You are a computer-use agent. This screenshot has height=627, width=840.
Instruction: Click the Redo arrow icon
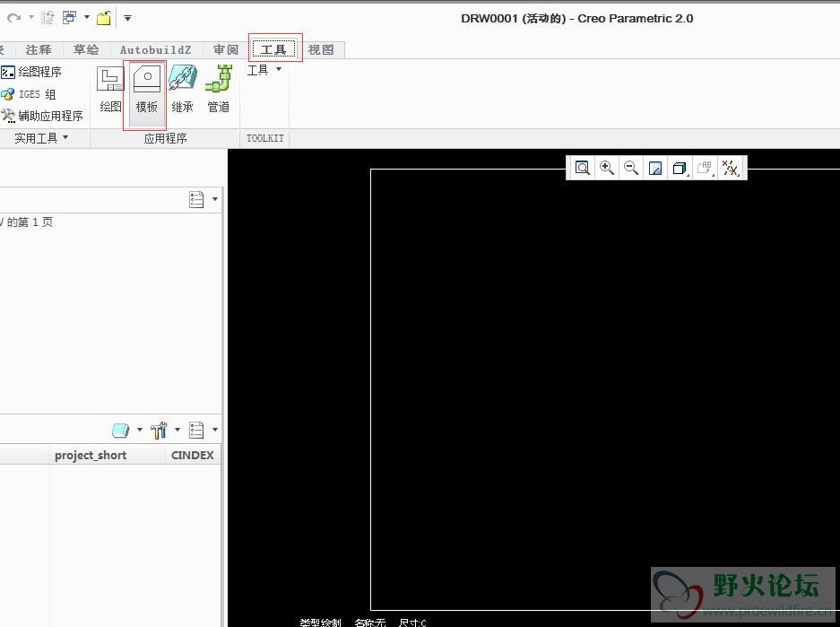click(x=14, y=18)
